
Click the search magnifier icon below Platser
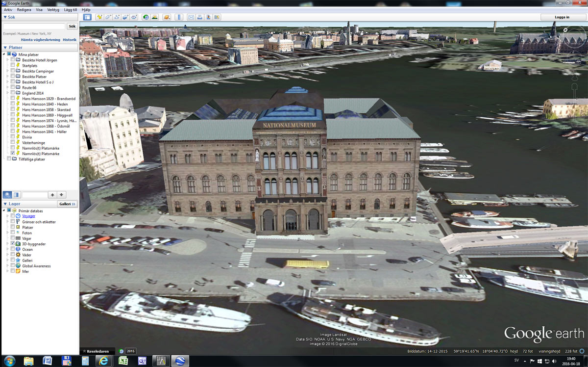[7, 195]
